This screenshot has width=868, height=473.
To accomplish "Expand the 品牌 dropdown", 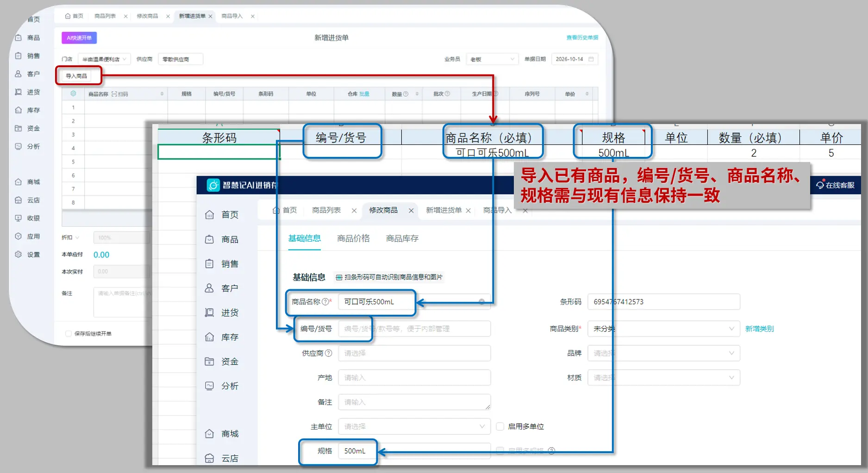I will (x=663, y=353).
